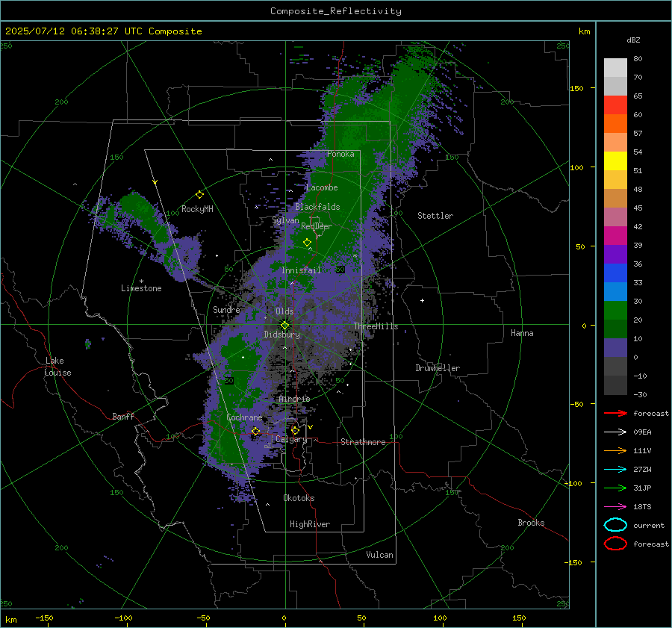Click the Didsbury map label
The height and width of the screenshot is (628, 672).
(x=281, y=335)
